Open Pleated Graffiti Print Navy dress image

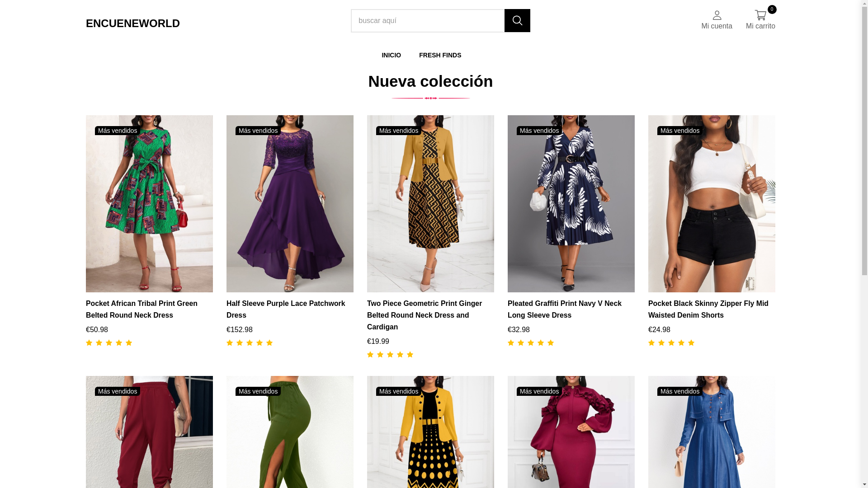pos(571,204)
